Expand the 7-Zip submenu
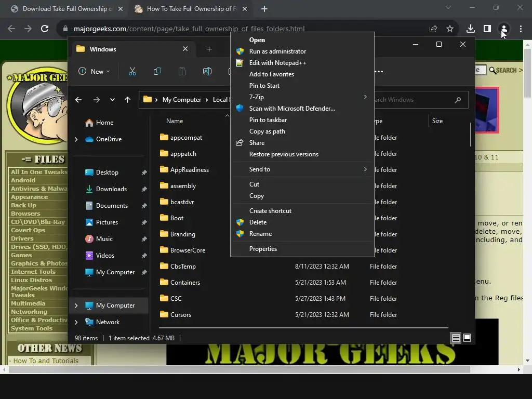 (x=365, y=97)
